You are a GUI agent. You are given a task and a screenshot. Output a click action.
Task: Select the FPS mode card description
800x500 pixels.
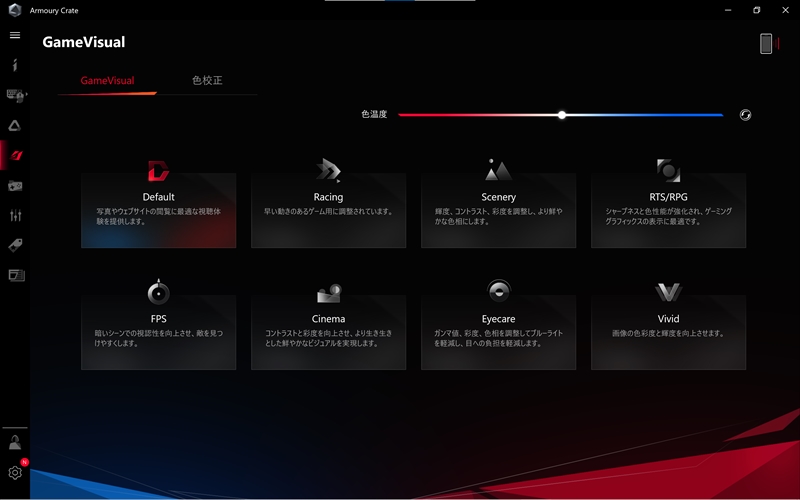coord(159,338)
